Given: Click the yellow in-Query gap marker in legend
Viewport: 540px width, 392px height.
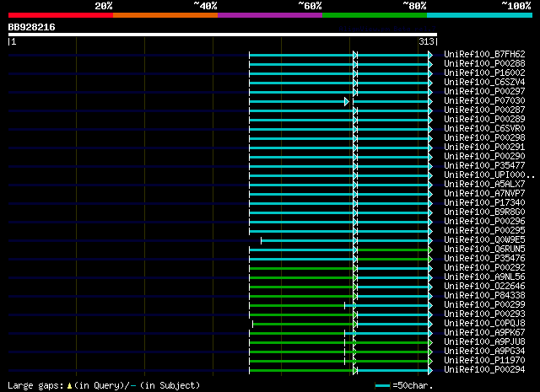Looking at the screenshot, I should click(69, 386).
